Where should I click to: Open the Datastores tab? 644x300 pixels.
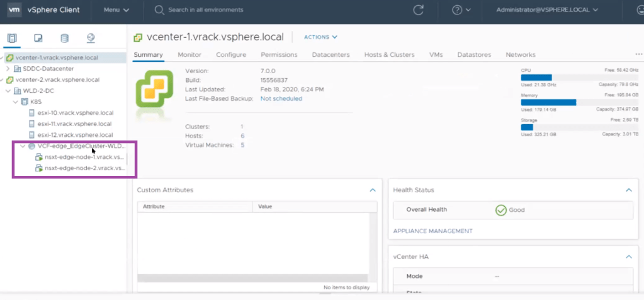[474, 55]
